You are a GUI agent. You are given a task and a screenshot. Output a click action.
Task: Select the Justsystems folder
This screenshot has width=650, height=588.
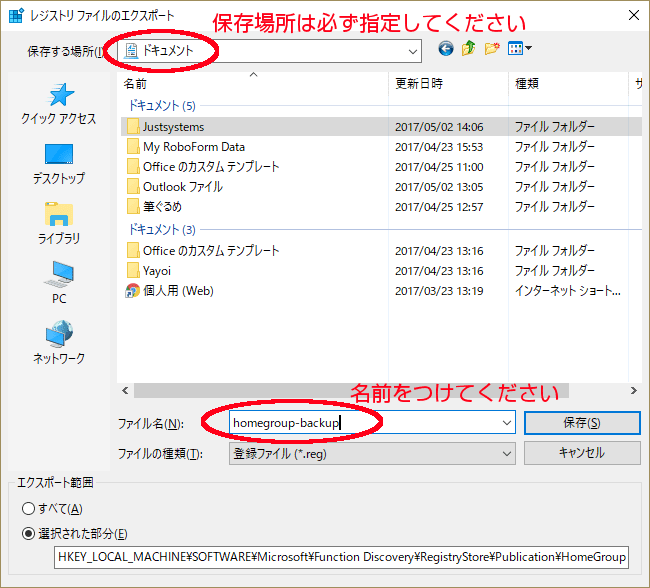173,127
